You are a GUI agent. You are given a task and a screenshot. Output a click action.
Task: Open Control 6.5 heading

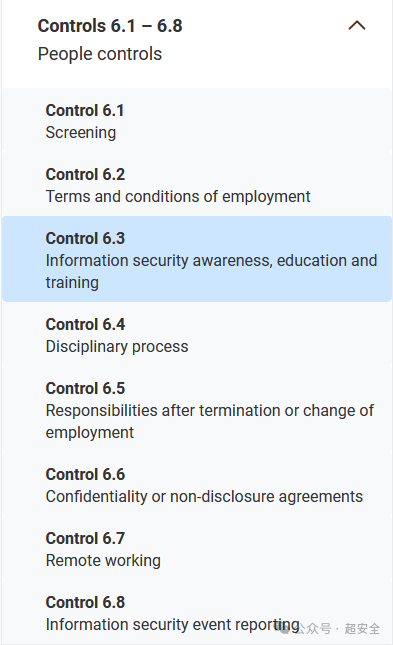pyautogui.click(x=85, y=388)
